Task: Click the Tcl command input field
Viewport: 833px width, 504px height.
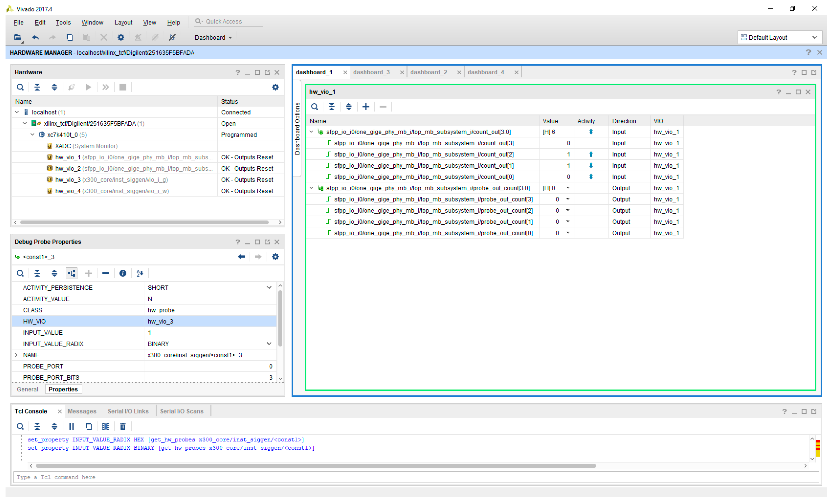Action: coord(416,477)
